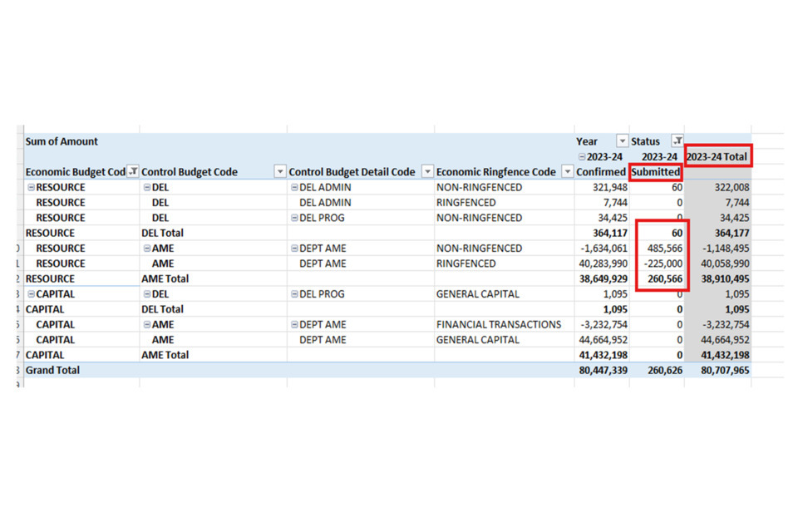Click the Grand Total row label

coord(53,370)
